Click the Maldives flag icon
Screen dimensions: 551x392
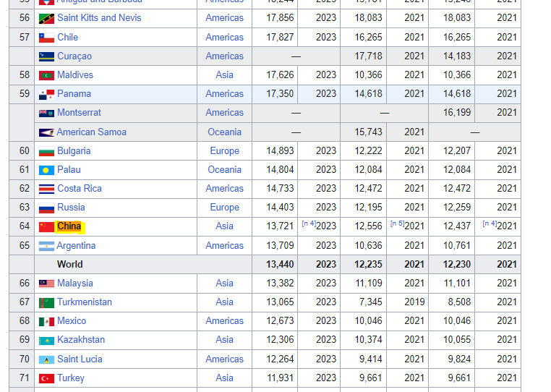(46, 76)
